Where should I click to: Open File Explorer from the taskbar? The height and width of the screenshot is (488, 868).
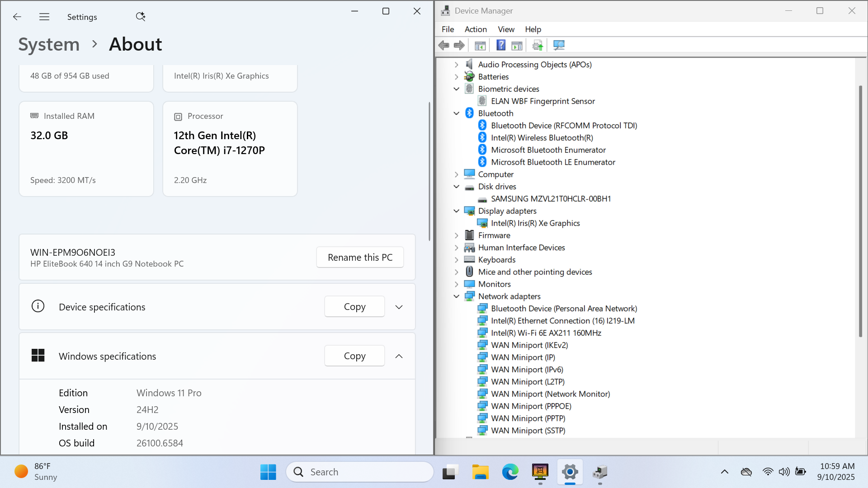point(480,472)
